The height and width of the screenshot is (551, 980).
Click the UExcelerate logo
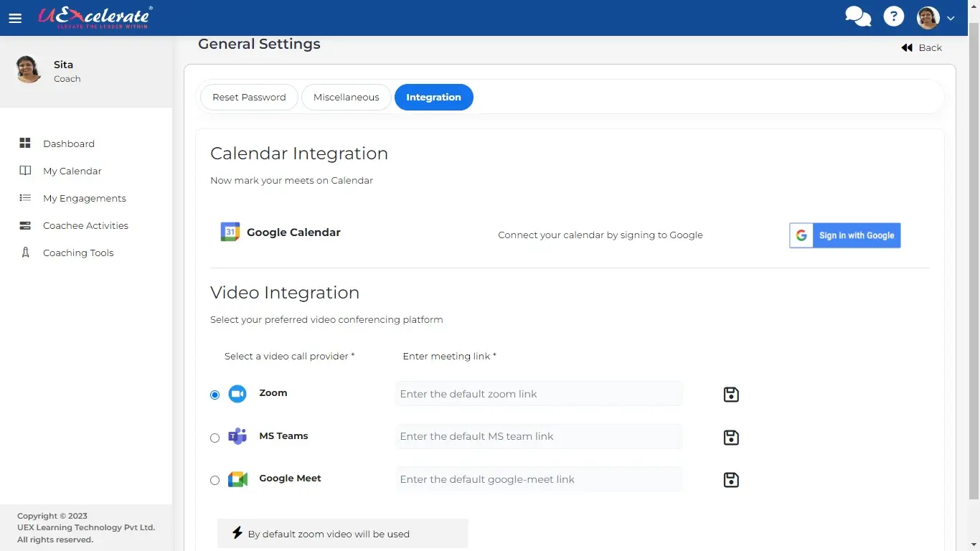click(95, 17)
